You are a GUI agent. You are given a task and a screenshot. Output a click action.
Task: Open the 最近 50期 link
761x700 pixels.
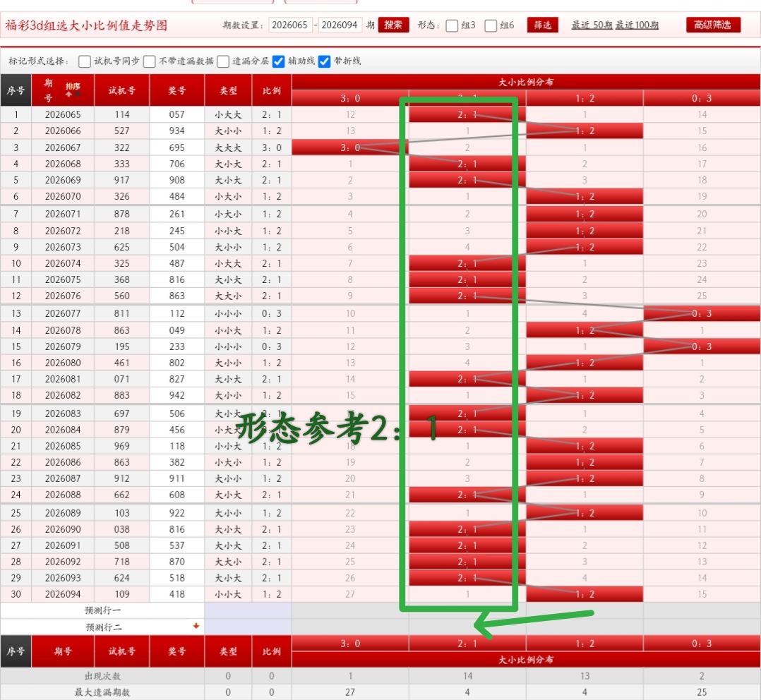592,25
